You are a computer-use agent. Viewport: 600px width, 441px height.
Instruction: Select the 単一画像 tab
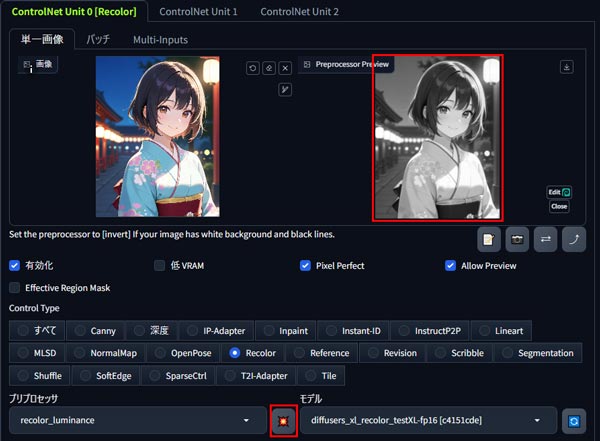42,39
